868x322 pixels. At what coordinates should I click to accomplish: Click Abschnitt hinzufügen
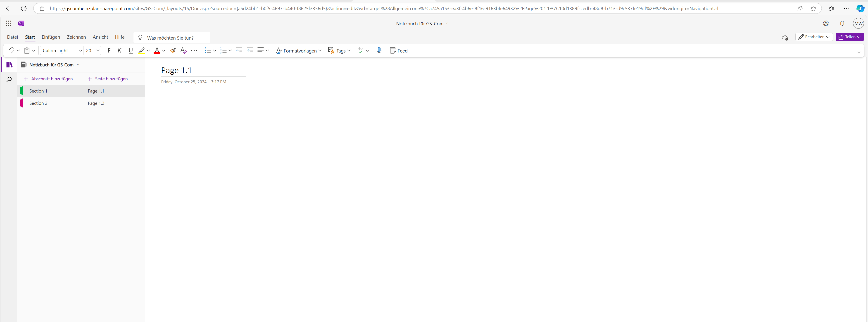click(x=48, y=79)
